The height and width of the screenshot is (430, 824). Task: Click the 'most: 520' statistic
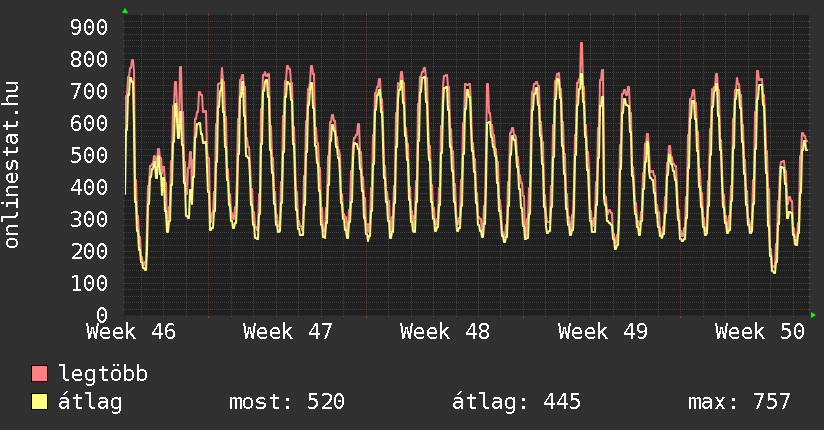tap(287, 402)
